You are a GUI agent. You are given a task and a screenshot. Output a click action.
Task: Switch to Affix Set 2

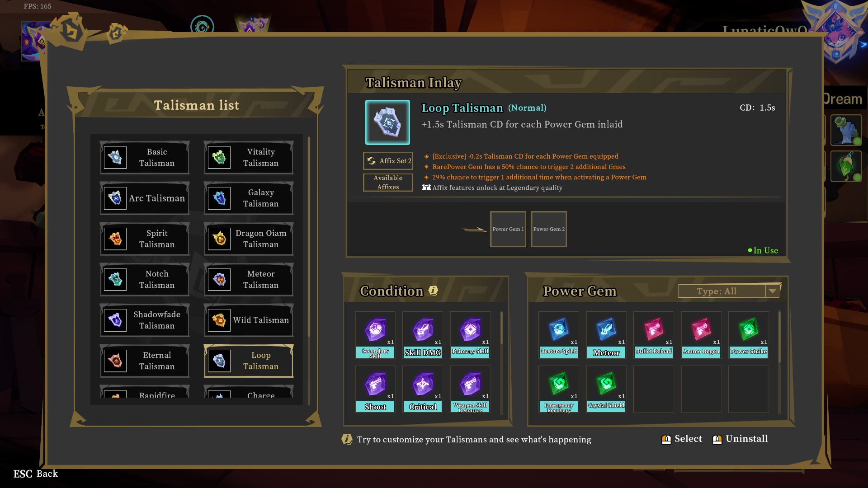[388, 161]
